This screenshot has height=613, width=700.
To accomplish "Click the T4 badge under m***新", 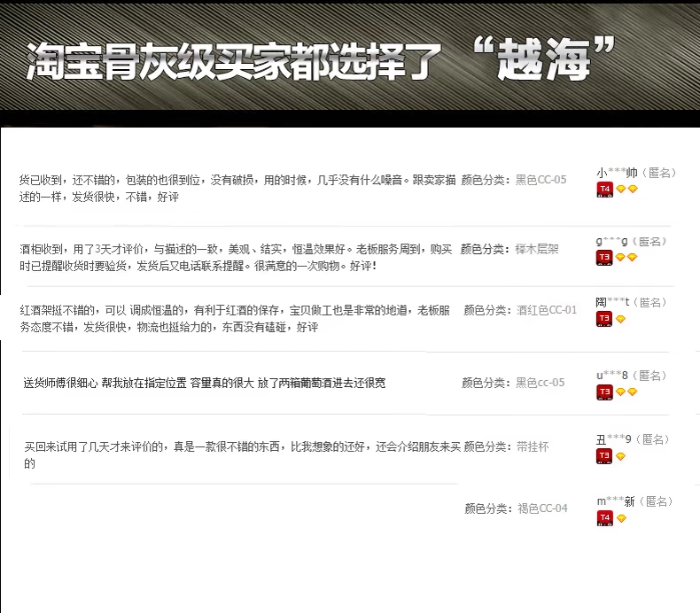I will pyautogui.click(x=604, y=518).
